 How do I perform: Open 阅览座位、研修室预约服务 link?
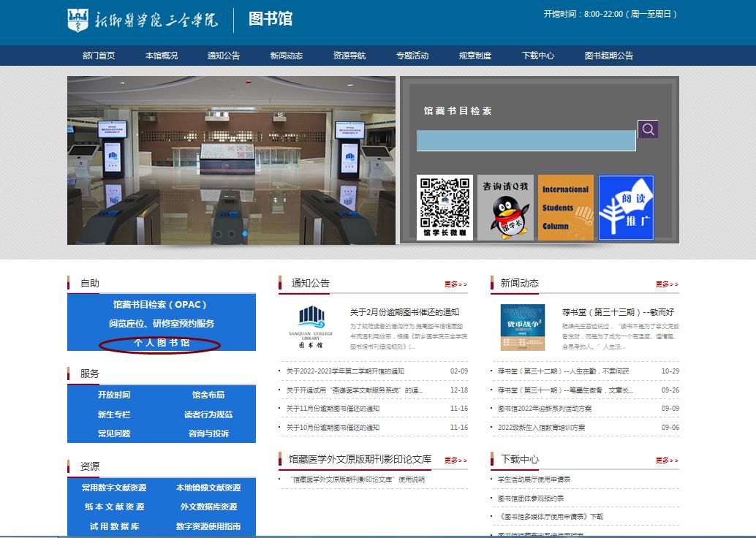tap(161, 323)
